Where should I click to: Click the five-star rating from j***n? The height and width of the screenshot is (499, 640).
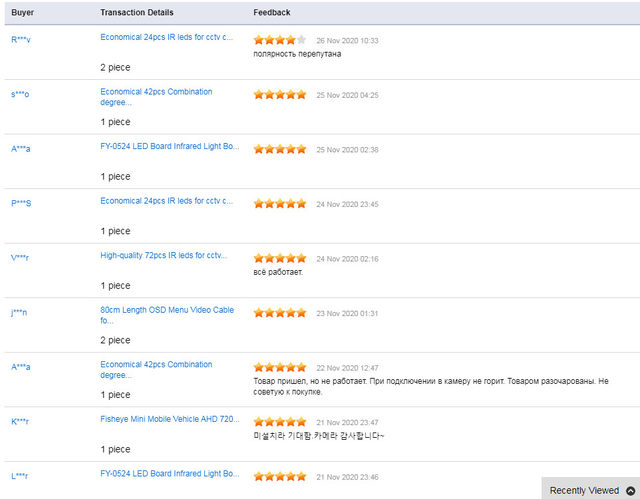(280, 312)
